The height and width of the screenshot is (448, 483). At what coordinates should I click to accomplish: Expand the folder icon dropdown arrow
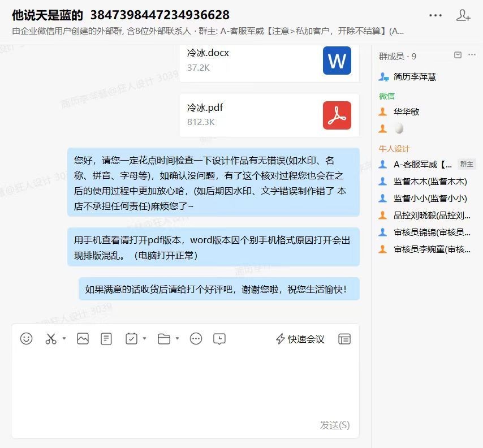tap(176, 339)
